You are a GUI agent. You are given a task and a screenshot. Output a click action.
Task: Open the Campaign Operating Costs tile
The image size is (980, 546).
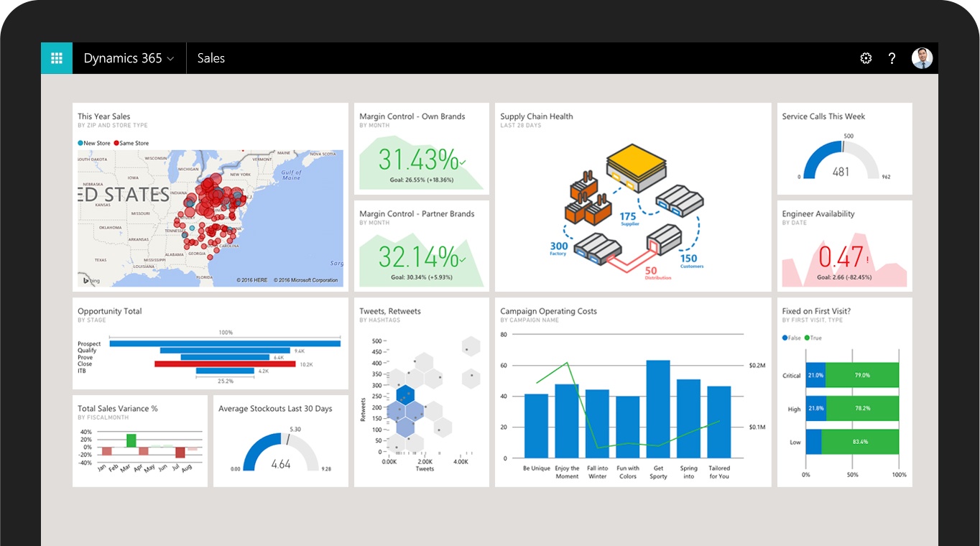(548, 311)
